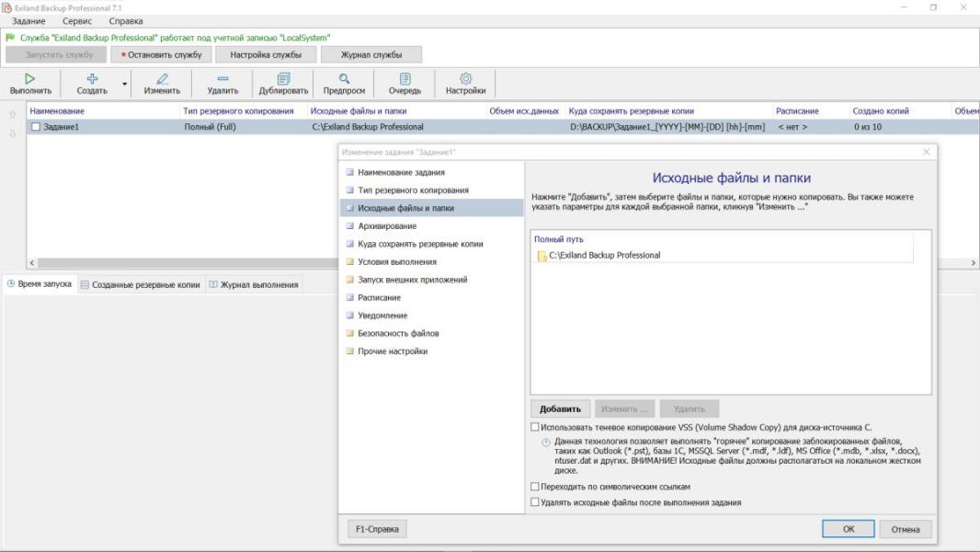Expand the Создать dropdown arrow
980x552 pixels.
[x=125, y=85]
